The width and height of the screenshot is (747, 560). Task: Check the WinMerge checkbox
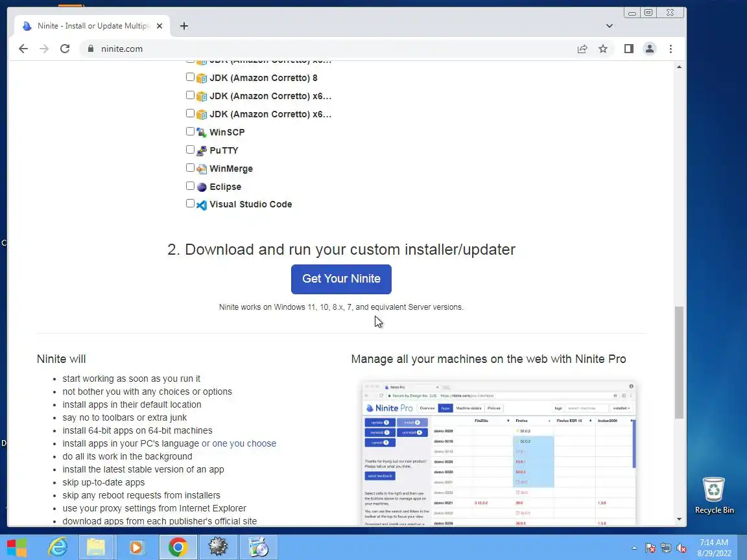tap(190, 167)
